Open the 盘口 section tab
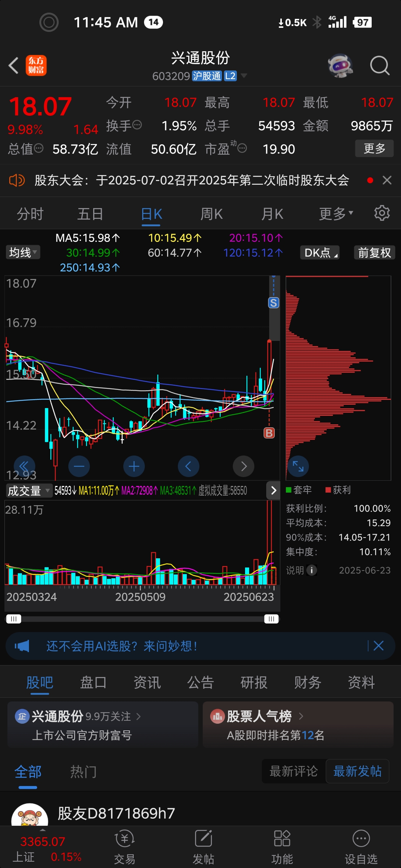Screen dimensions: 401x868 click(93, 682)
